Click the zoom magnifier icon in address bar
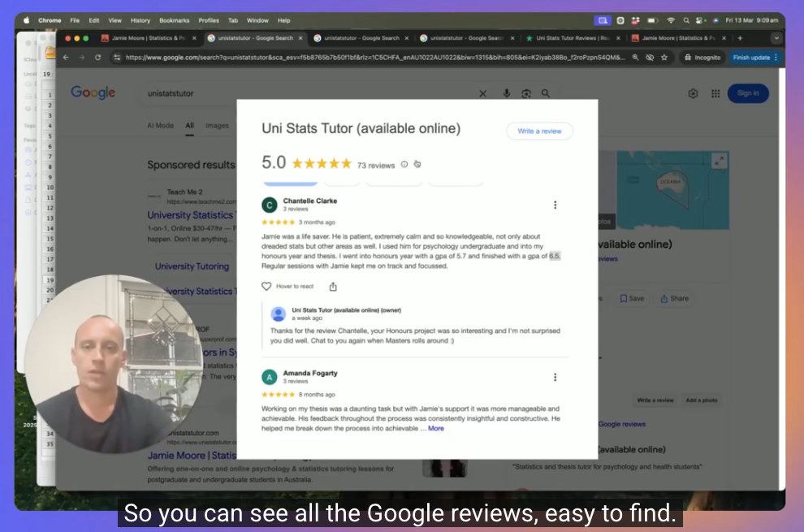The image size is (804, 532). coord(635,58)
